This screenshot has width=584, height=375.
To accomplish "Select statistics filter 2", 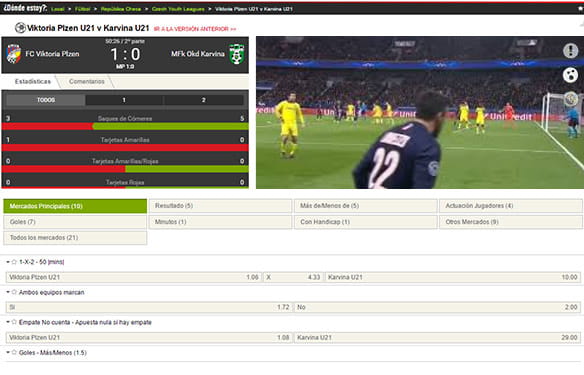I will click(x=203, y=100).
